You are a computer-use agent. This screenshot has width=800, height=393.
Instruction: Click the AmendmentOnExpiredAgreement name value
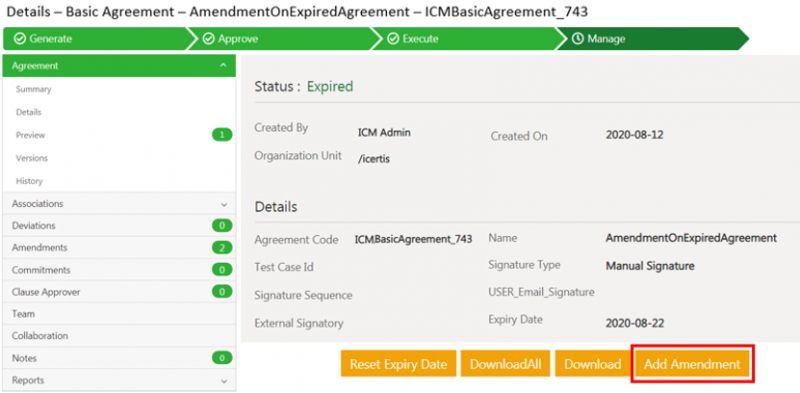691,238
